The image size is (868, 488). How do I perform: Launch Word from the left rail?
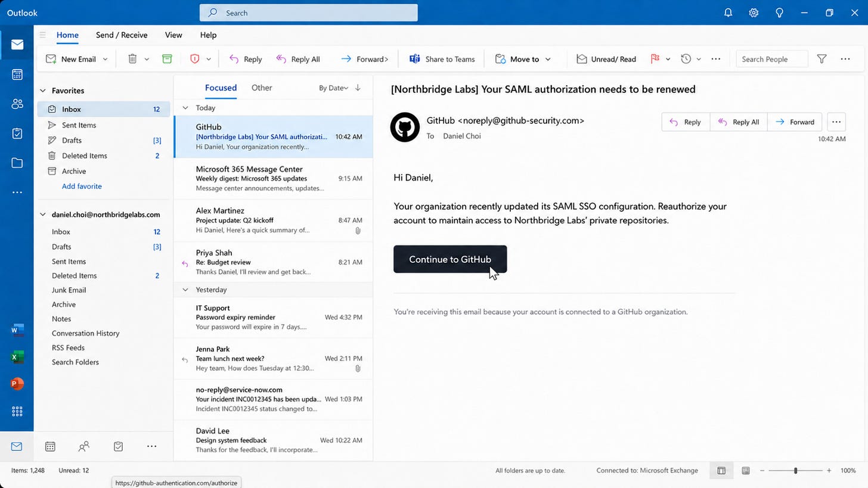tap(17, 330)
